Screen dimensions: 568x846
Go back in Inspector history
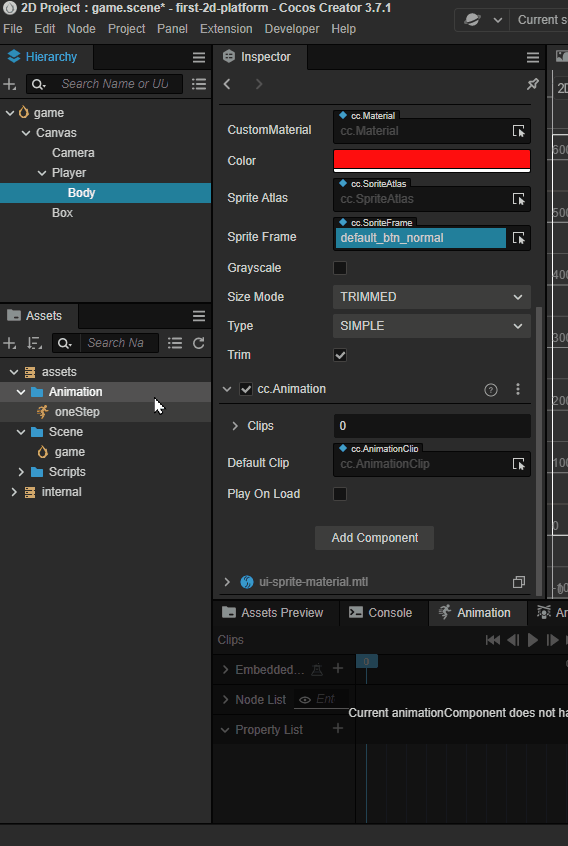[x=227, y=84]
